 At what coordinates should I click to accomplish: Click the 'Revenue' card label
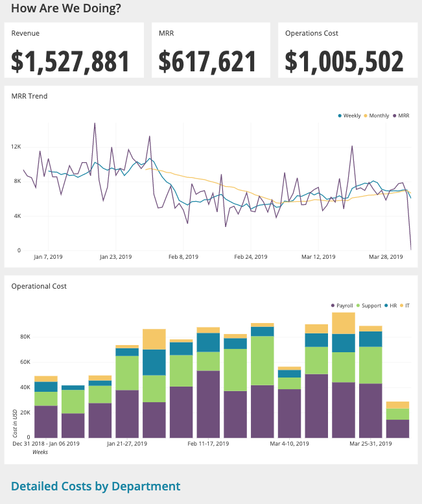coord(25,33)
